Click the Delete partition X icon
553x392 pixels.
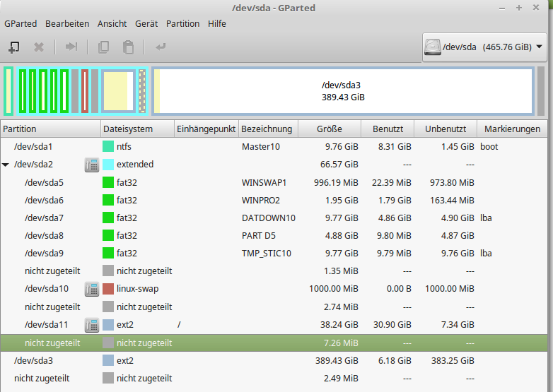pyautogui.click(x=39, y=47)
